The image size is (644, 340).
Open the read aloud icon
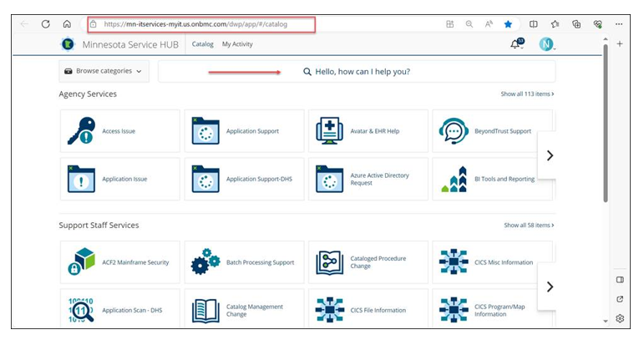click(489, 24)
